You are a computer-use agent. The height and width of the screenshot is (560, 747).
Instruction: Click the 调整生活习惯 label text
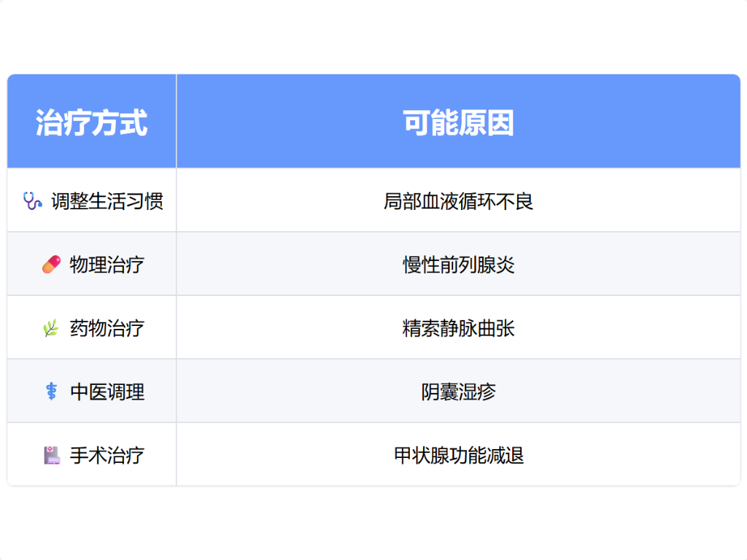(x=107, y=201)
